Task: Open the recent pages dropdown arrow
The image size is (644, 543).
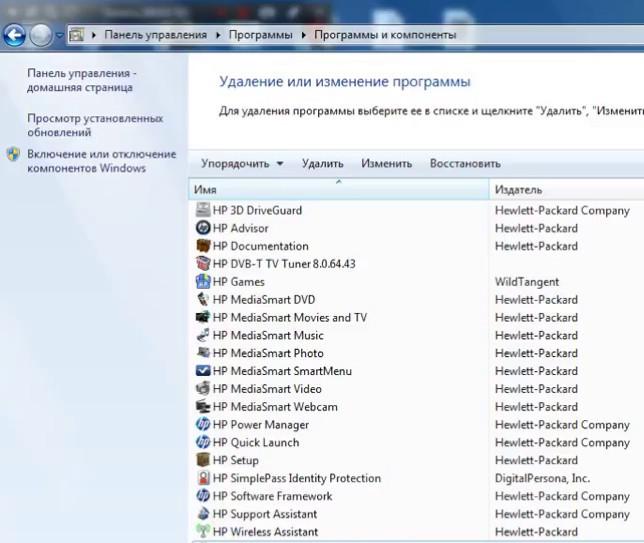Action: click(x=60, y=36)
